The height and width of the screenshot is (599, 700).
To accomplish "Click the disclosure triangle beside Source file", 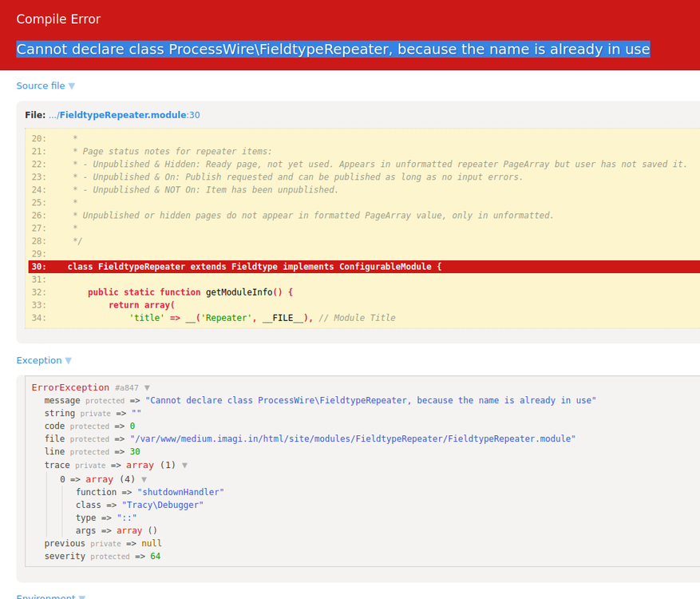I will 71,85.
